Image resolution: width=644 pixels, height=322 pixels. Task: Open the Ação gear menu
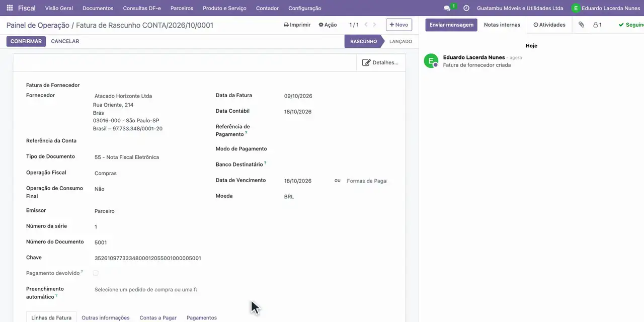[x=328, y=25]
